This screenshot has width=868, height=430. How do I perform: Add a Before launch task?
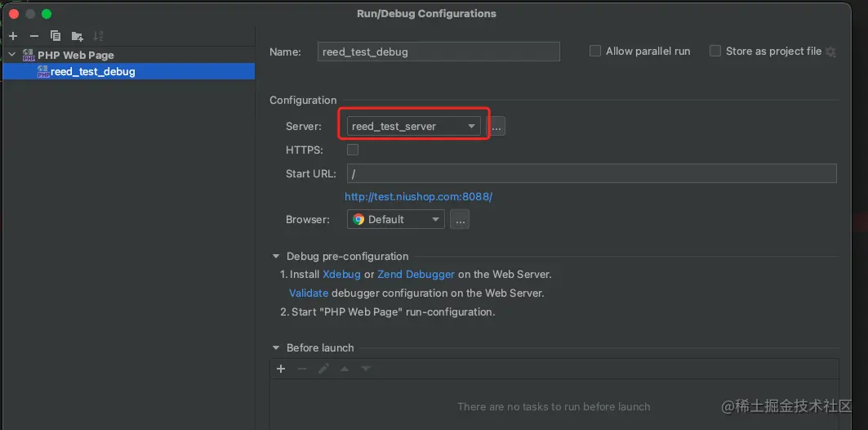pos(281,369)
